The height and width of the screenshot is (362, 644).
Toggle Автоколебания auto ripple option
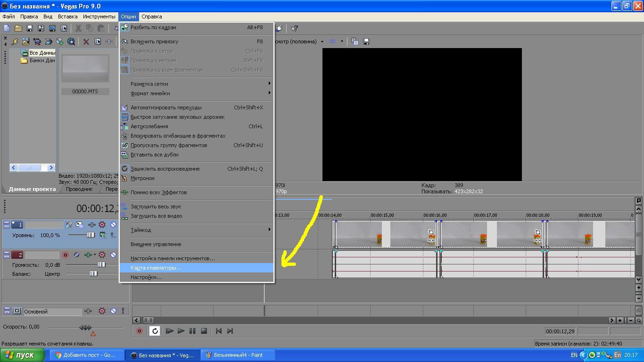(x=196, y=126)
